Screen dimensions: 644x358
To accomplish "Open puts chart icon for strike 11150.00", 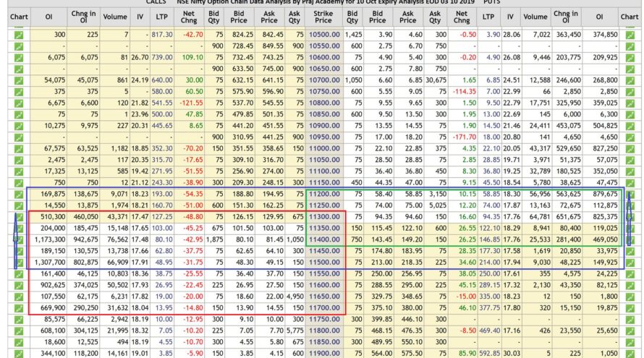I will tap(630, 183).
